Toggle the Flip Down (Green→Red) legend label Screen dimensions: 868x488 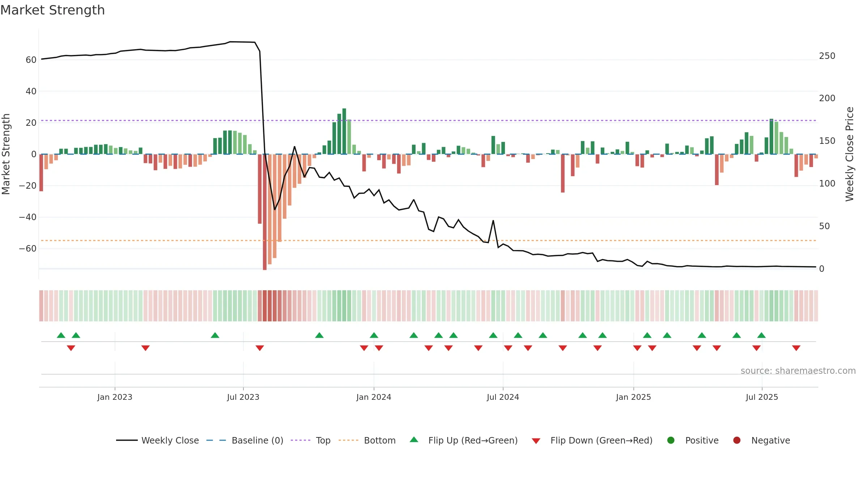point(601,440)
